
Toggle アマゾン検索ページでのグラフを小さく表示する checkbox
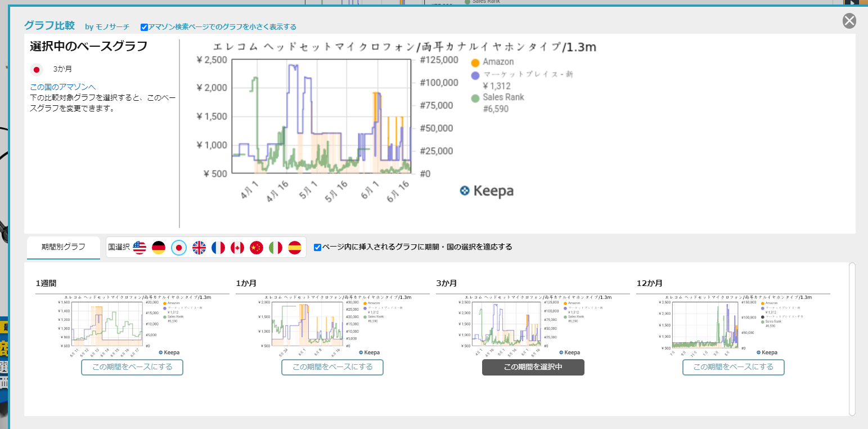pos(144,27)
